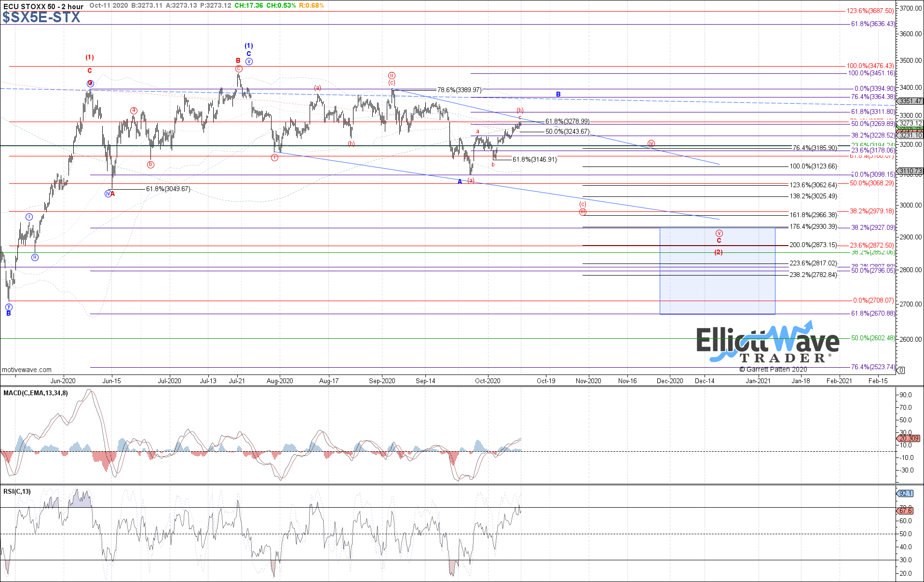Screen dimensions: 924x582
Task: Click the 67.6 RSI value tag
Action: pos(905,511)
